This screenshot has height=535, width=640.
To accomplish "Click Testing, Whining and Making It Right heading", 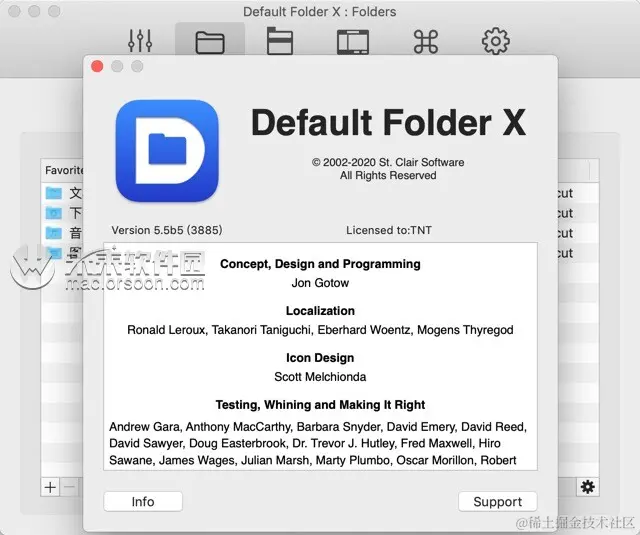I will tap(320, 404).
